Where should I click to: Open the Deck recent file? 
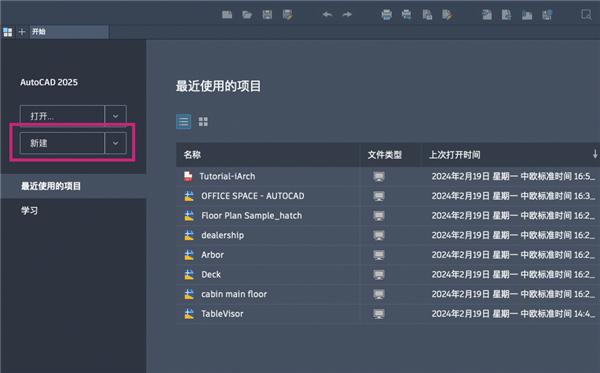pyautogui.click(x=211, y=274)
